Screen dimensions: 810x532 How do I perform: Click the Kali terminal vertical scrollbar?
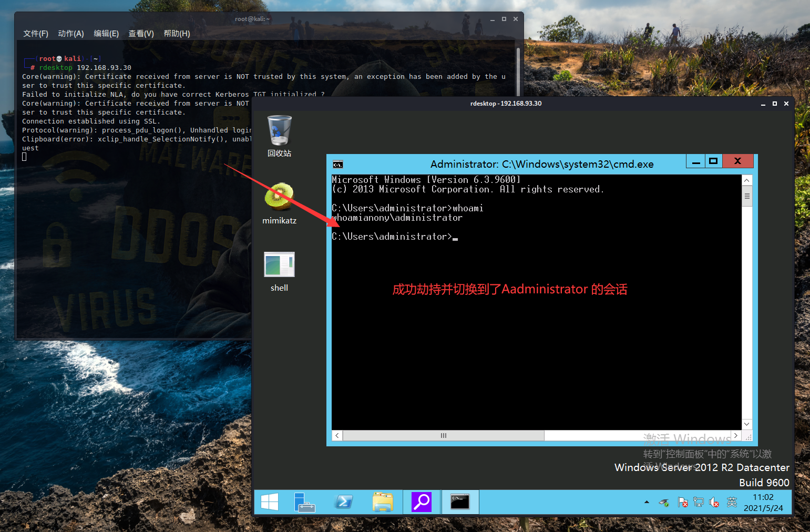click(x=518, y=71)
